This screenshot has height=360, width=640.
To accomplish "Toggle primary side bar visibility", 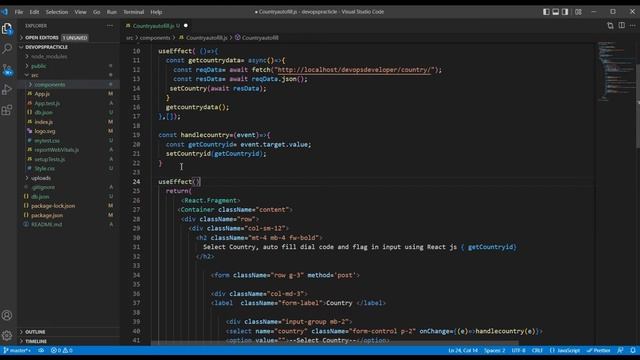I will (x=546, y=12).
